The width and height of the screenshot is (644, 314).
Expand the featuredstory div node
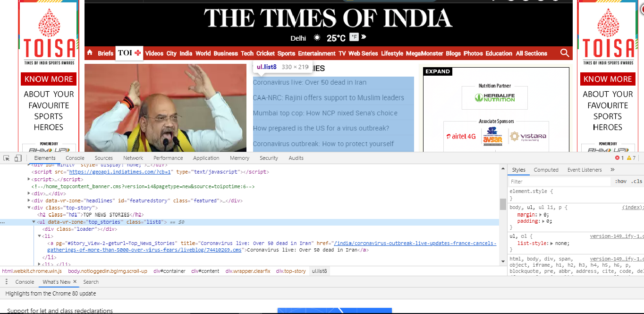click(x=29, y=201)
